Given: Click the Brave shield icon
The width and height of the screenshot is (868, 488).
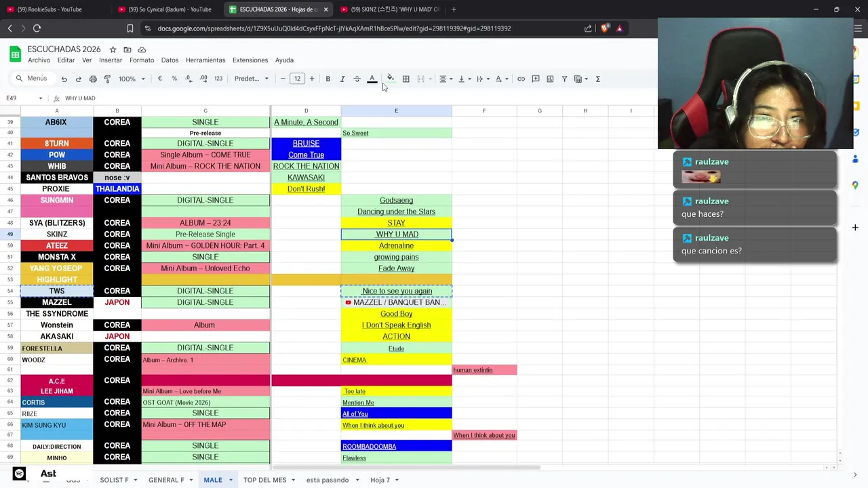Looking at the screenshot, I should pos(605,28).
